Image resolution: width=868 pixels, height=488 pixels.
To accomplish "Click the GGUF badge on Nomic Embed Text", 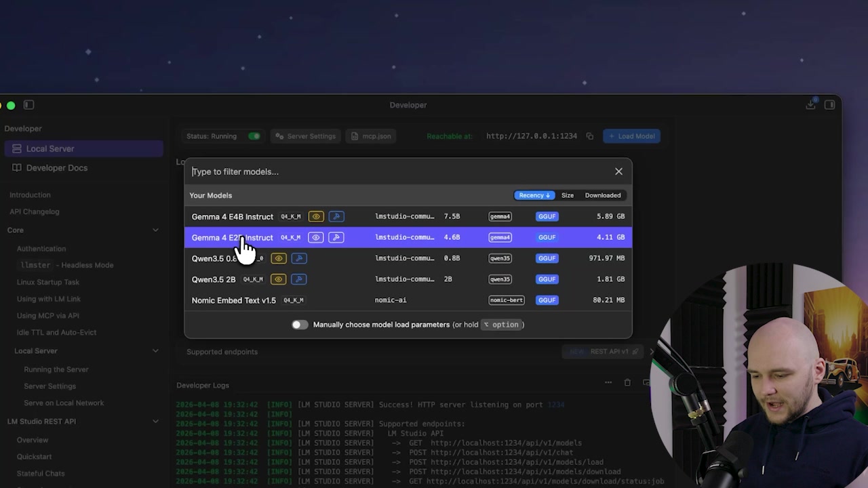I will pos(547,300).
